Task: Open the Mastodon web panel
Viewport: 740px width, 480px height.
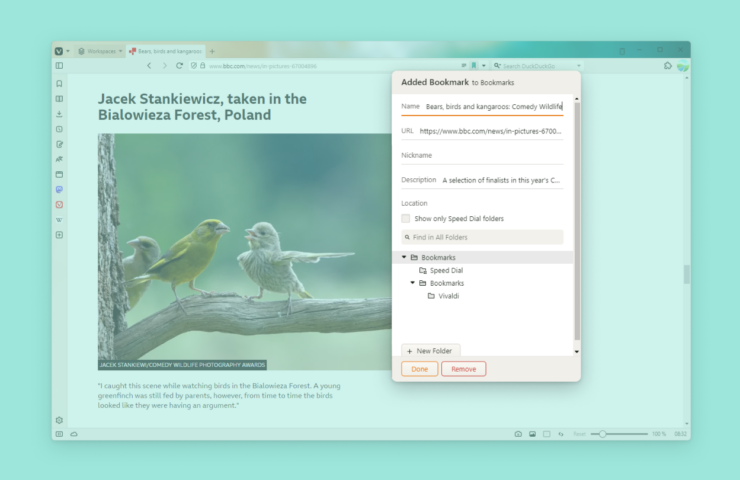Action: [59, 189]
